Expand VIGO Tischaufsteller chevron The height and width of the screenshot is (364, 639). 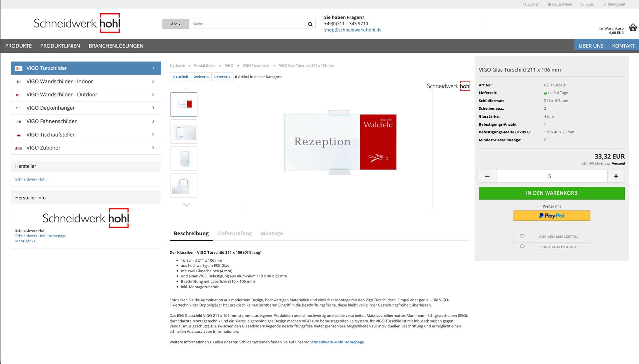pyautogui.click(x=153, y=135)
